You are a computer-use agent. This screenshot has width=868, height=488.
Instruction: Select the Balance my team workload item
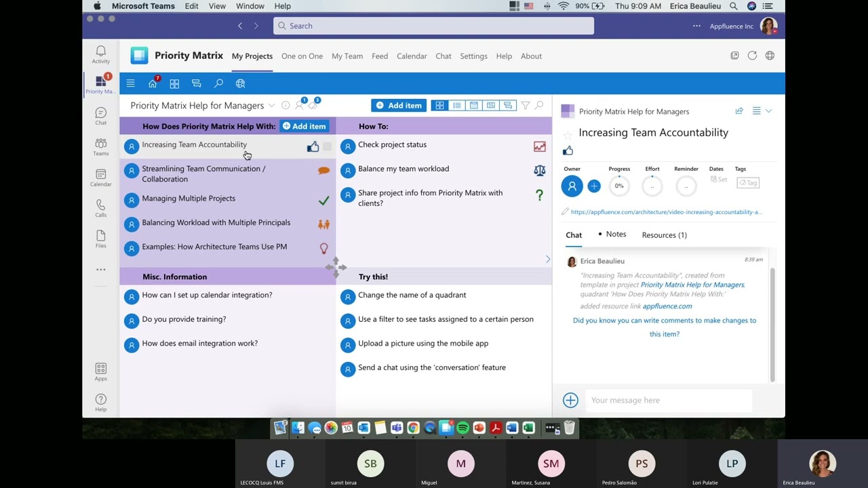[403, 169]
